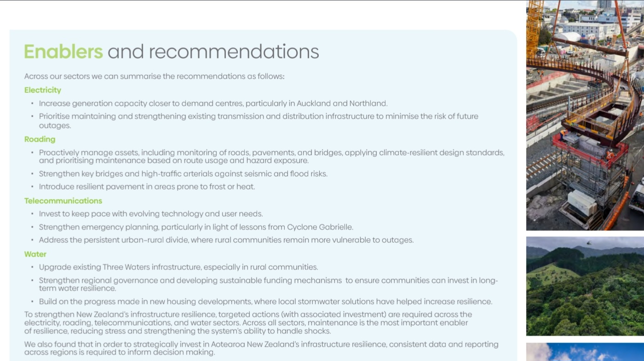
Task: Select the Electricity section heading
Action: click(x=43, y=90)
